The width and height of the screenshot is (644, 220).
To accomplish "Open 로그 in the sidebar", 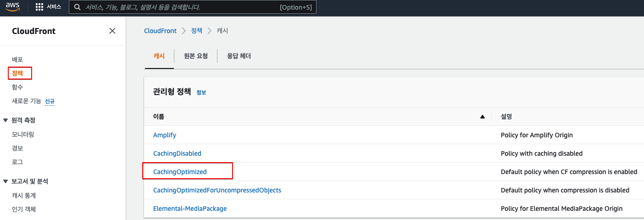I will 17,162.
